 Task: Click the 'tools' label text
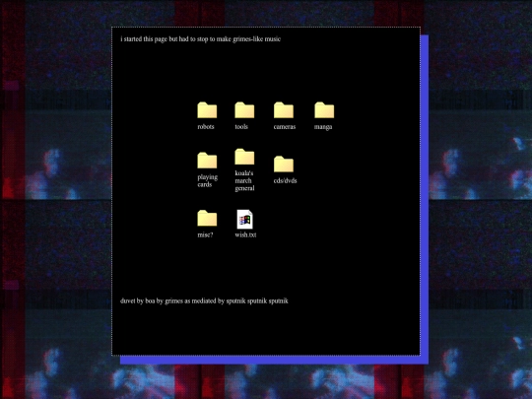tap(241, 126)
